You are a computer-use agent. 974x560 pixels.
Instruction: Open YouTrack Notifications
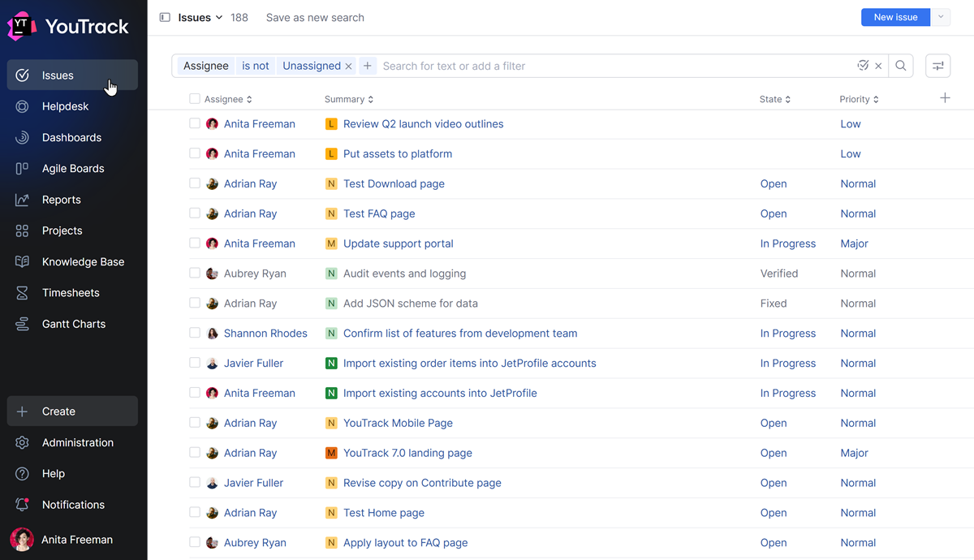pyautogui.click(x=73, y=504)
